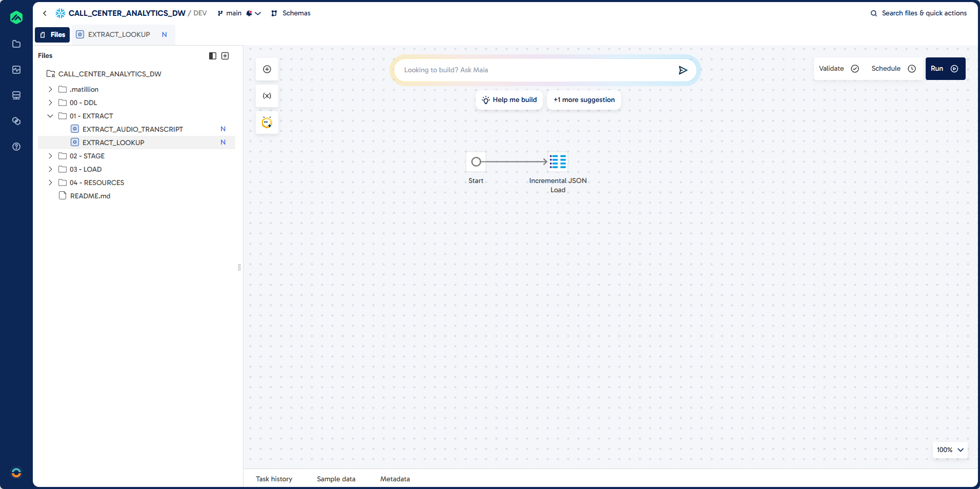Collapse the 01 - EXTRACT folder
This screenshot has width=980, height=489.
click(50, 116)
